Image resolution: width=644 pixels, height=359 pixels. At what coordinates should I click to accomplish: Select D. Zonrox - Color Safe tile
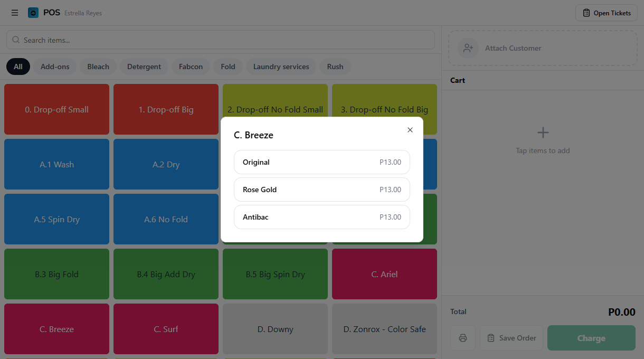point(384,329)
